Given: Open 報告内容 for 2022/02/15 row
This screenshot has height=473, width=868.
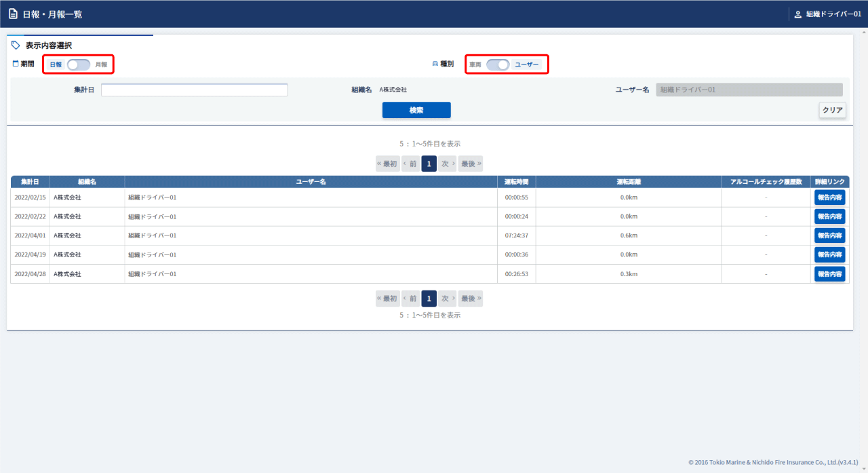Looking at the screenshot, I should click(x=829, y=197).
